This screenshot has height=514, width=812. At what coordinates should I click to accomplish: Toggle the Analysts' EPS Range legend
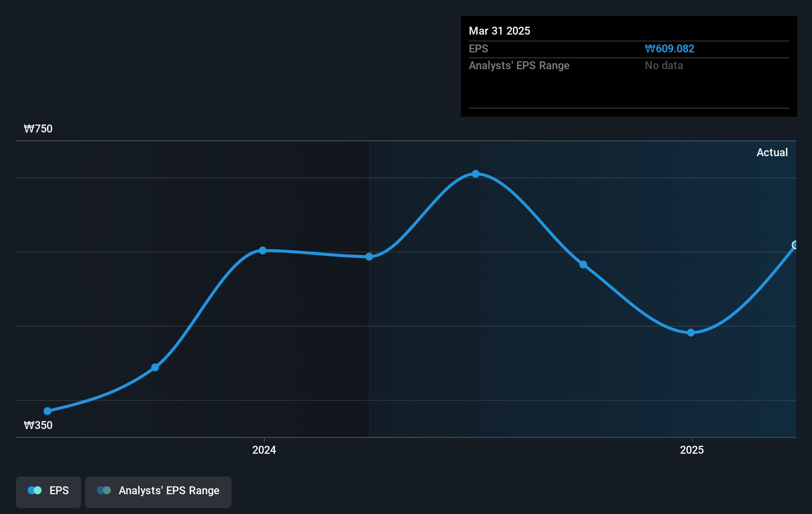coord(158,492)
